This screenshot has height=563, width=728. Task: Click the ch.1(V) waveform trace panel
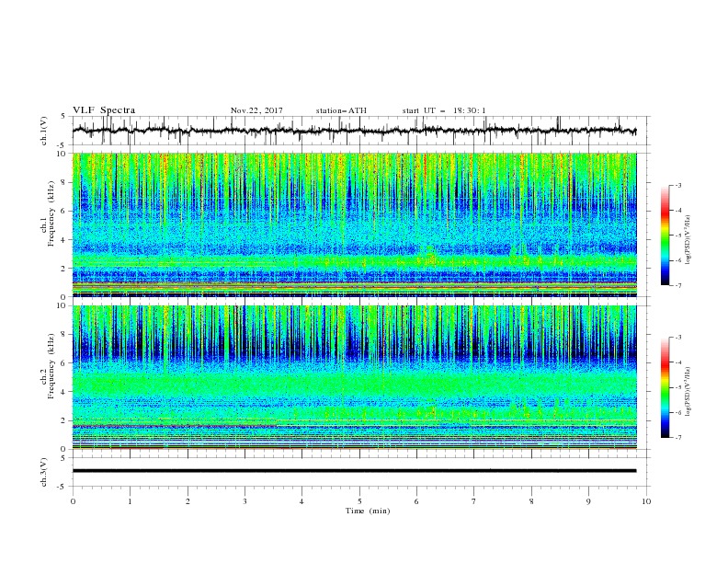(360, 131)
